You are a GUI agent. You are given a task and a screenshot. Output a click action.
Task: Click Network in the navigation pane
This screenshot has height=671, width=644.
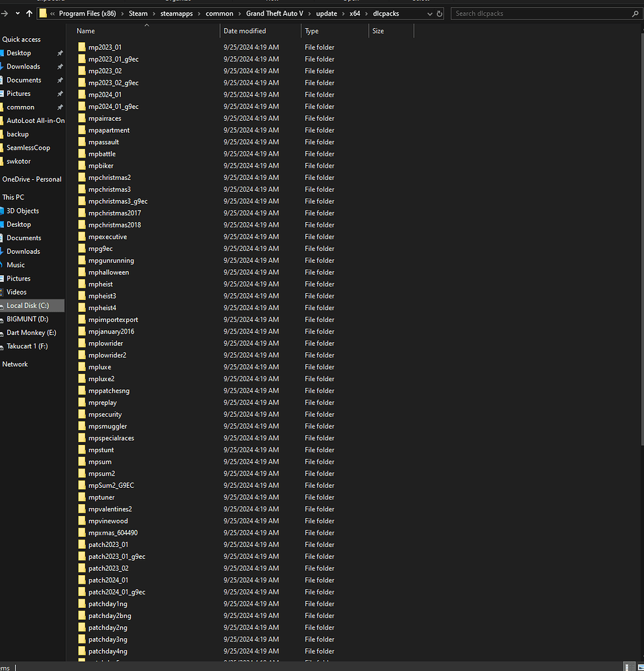[x=15, y=364]
